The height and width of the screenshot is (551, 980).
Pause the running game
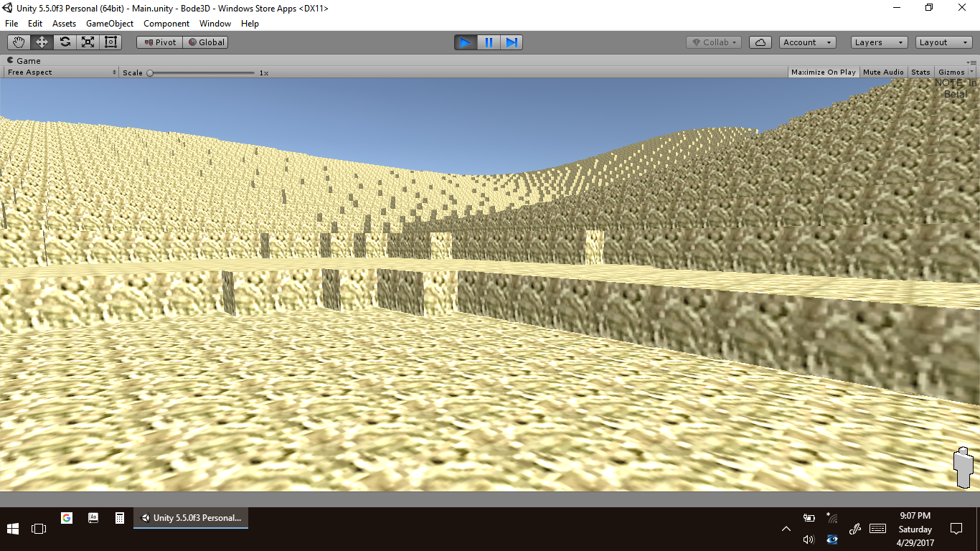(x=489, y=42)
